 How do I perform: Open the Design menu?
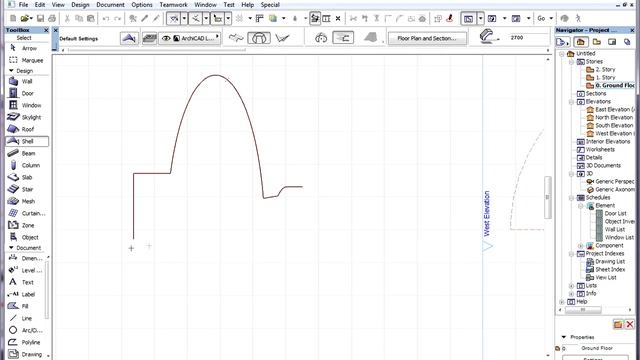coord(80,5)
